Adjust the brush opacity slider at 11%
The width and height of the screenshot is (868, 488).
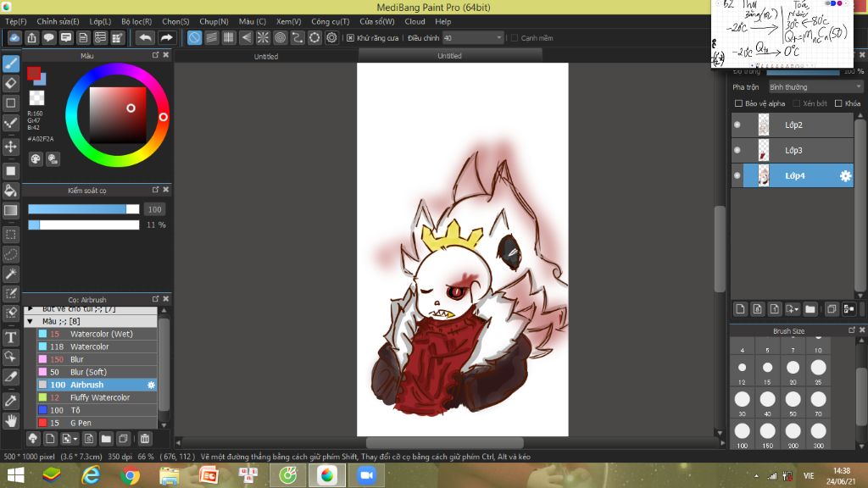[84, 225]
